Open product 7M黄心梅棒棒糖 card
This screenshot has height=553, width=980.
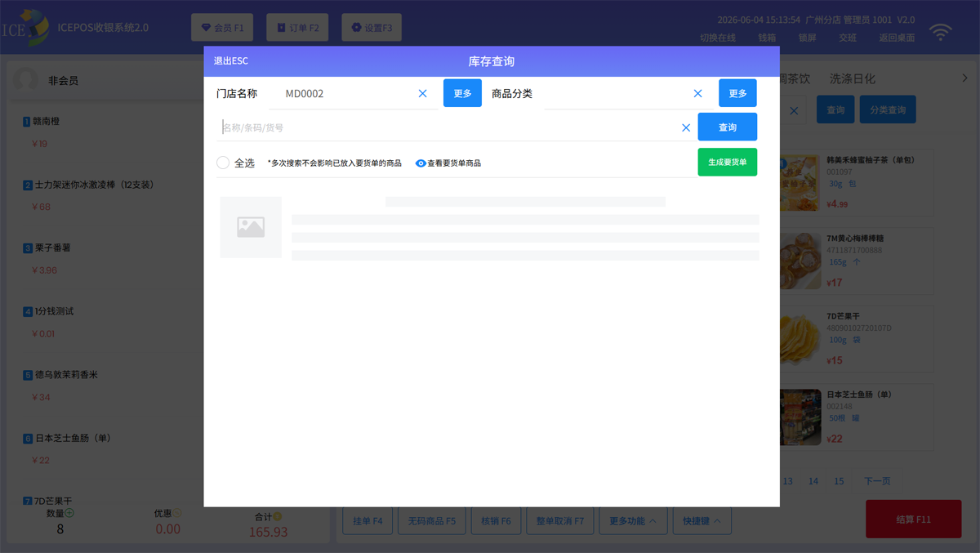coord(856,261)
